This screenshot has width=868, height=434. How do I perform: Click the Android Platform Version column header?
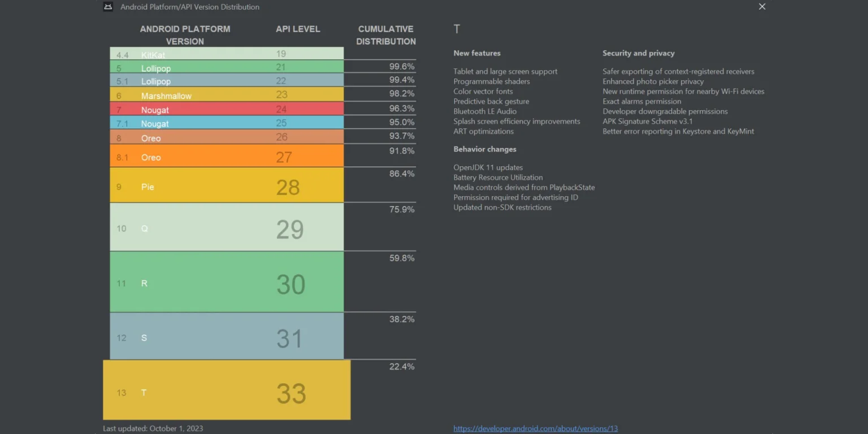tap(185, 35)
